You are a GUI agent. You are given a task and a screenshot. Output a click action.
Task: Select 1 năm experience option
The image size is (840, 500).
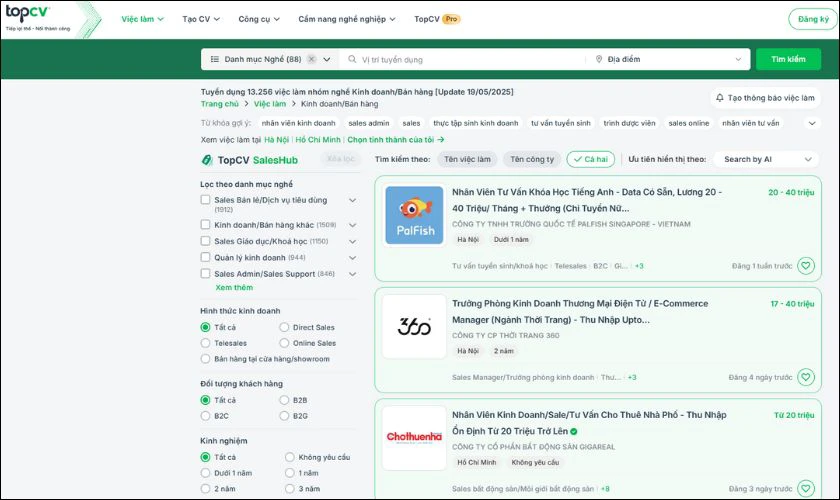pyautogui.click(x=290, y=473)
